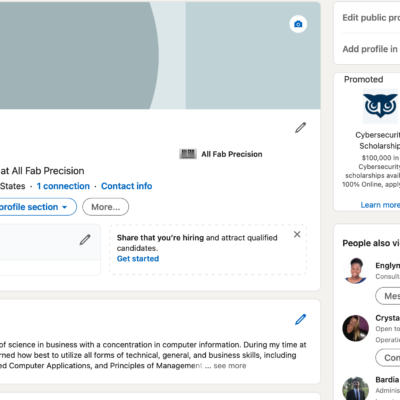Open Contact info link
Viewport: 400px width, 400px height.
coord(127,186)
